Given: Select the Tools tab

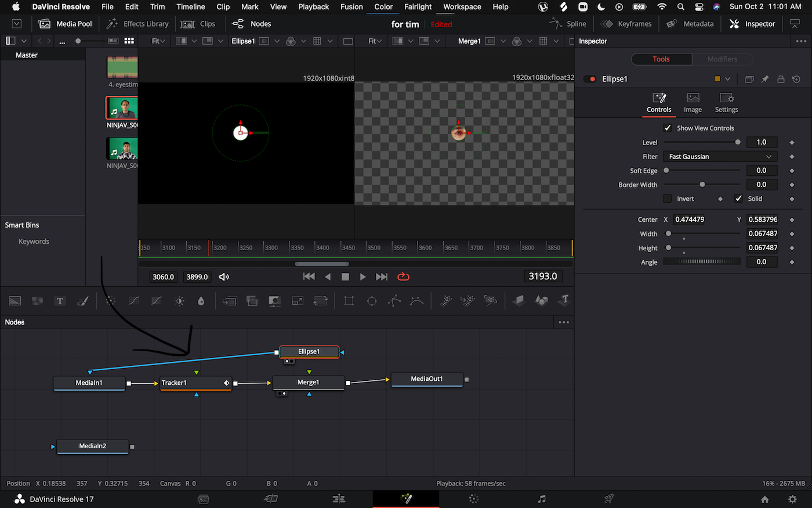Looking at the screenshot, I should point(661,59).
